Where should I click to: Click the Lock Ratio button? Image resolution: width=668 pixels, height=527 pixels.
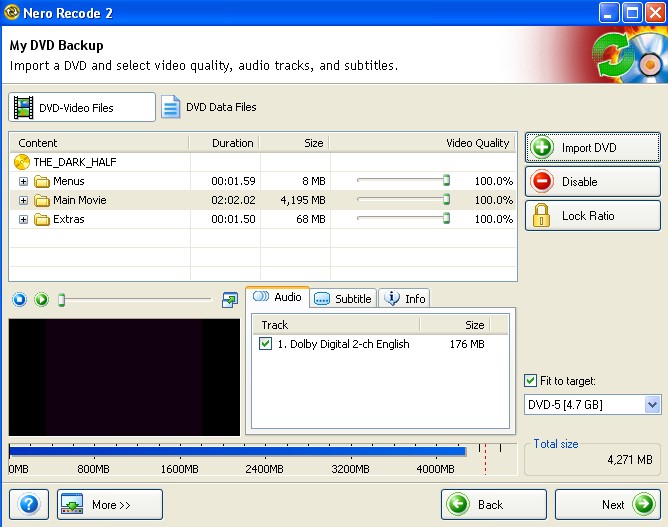coord(593,216)
